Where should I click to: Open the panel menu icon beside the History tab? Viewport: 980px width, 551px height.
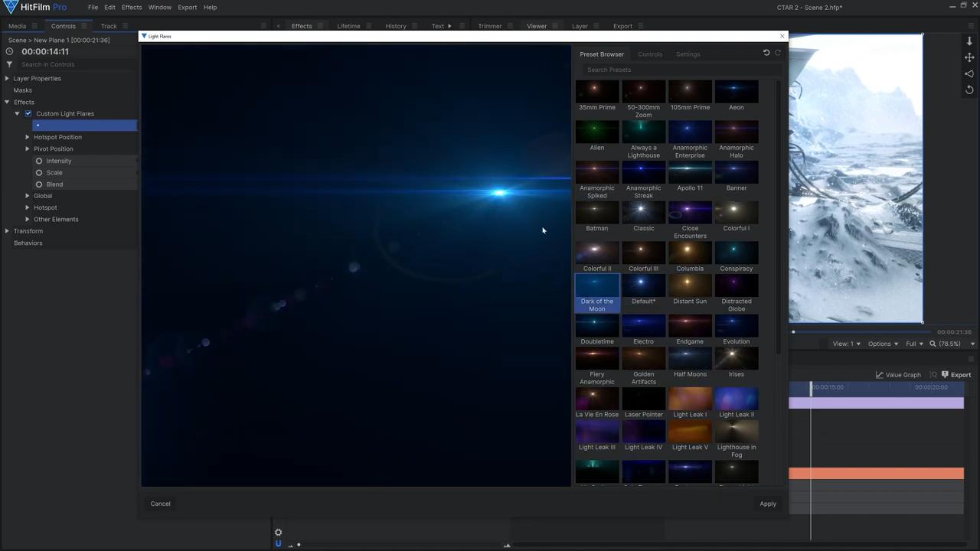coord(416,26)
